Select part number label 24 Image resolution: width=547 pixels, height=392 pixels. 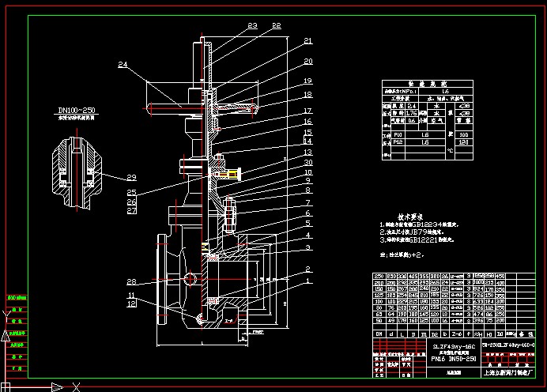[x=123, y=65]
